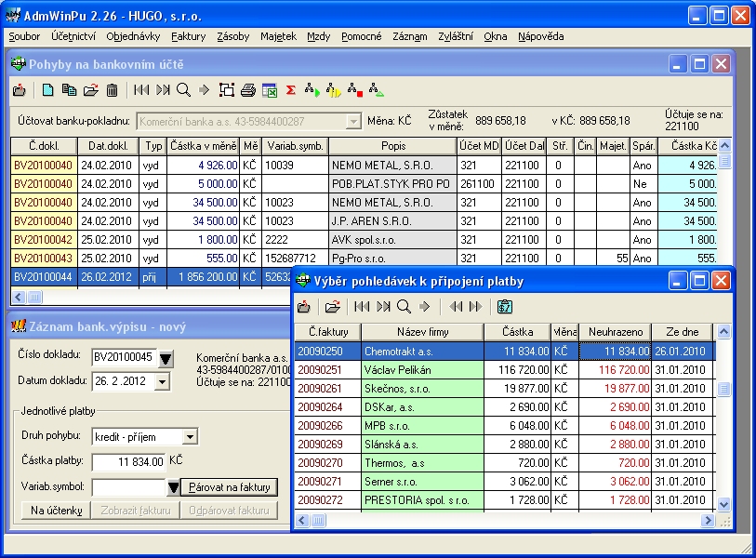756x558 pixels.
Task: Open the Mzdy menu
Action: (x=318, y=36)
